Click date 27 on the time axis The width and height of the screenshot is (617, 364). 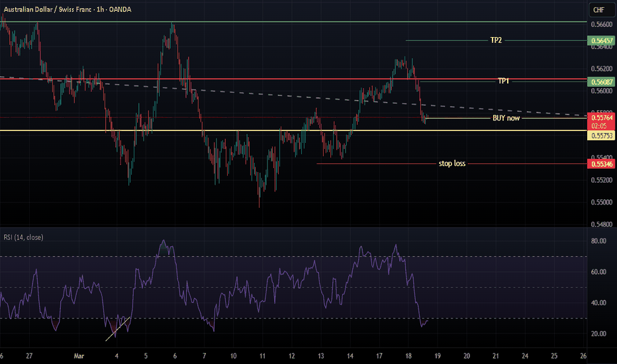tap(29, 356)
